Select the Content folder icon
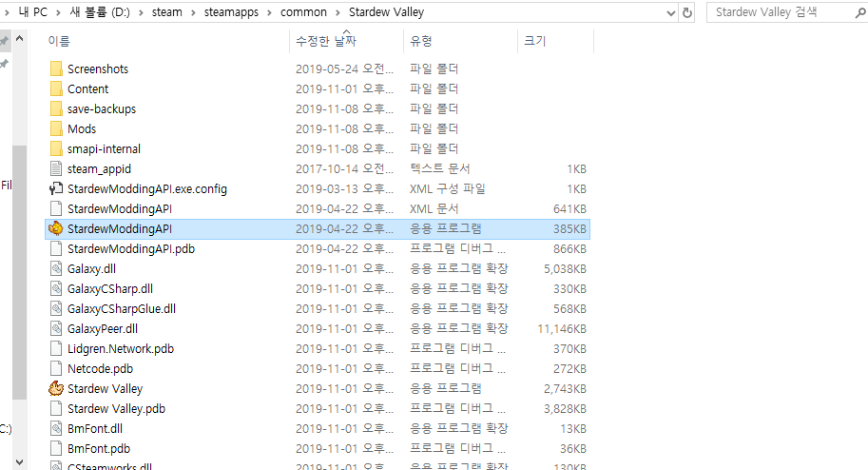This screenshot has width=868, height=470. click(x=56, y=88)
